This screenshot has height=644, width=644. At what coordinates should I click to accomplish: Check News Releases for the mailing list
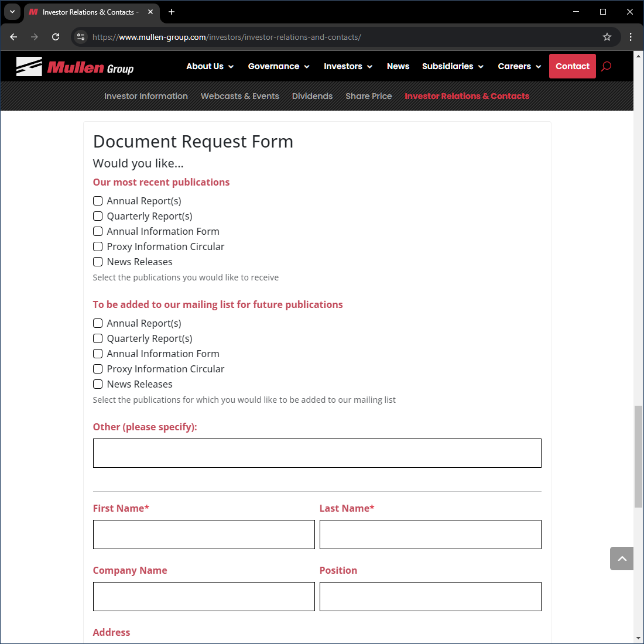97,384
